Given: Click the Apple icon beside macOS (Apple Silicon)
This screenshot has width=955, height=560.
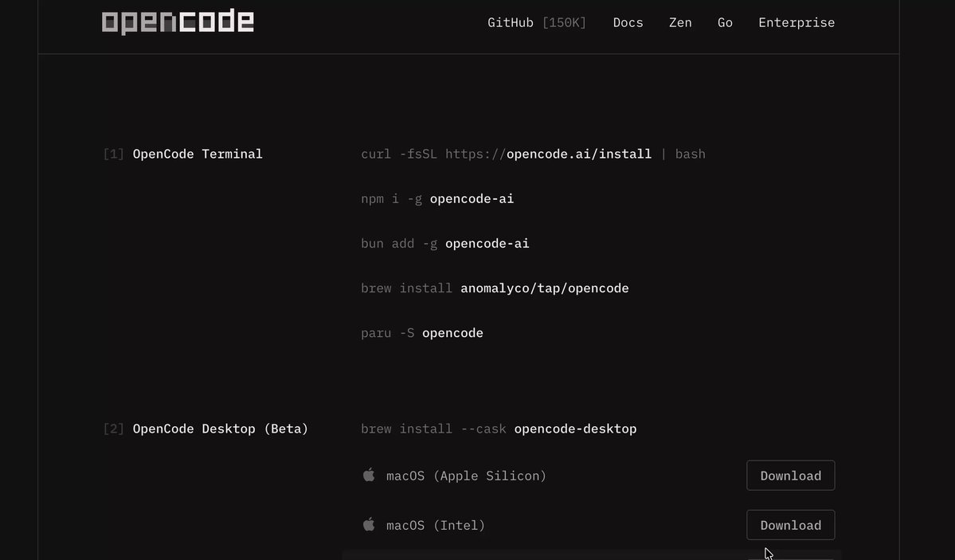Looking at the screenshot, I should pyautogui.click(x=369, y=475).
